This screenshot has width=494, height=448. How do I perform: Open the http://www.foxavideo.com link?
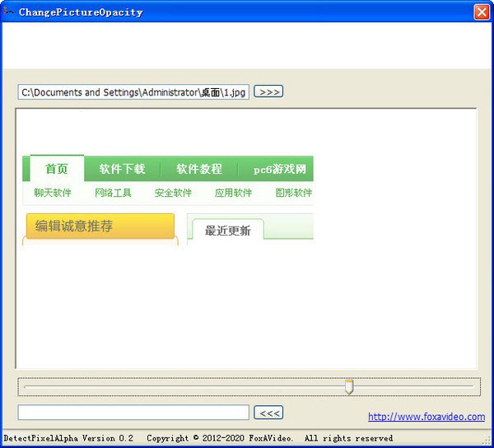pos(426,417)
